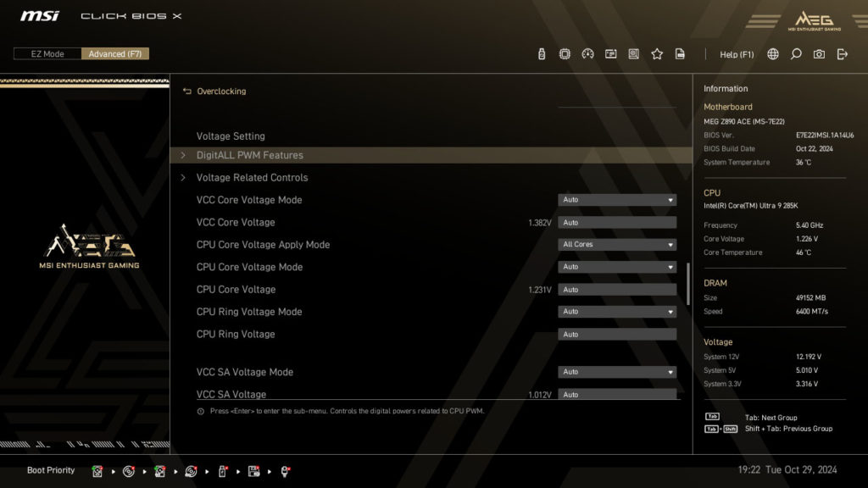Click the Boot Priority label
The height and width of the screenshot is (488, 868).
pos(51,470)
